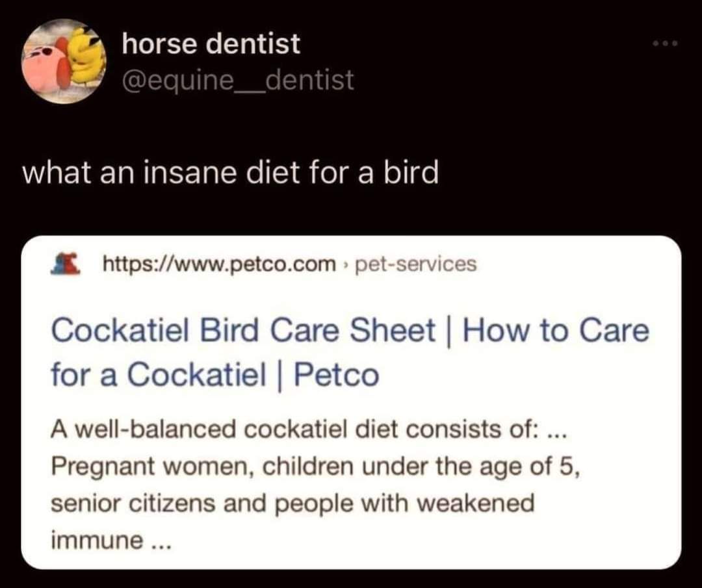Click the "pet-services" breadcrumb text
Image resolution: width=702 pixels, height=588 pixels.
tap(415, 264)
